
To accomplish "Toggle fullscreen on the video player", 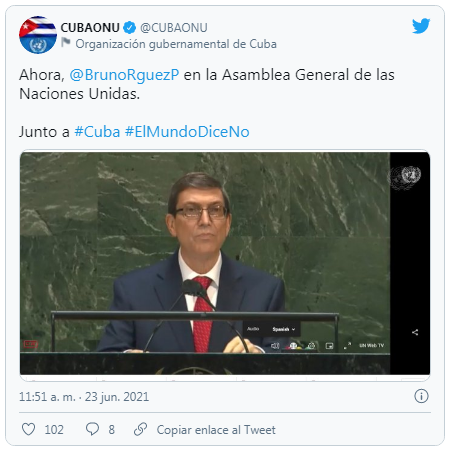I will click(347, 346).
